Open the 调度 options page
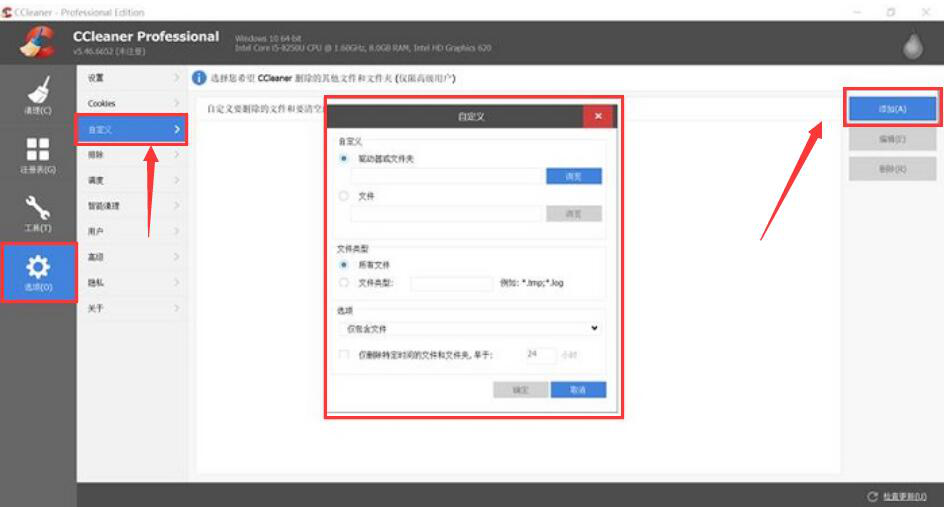Viewport: 945px width, 507px height. [131, 180]
